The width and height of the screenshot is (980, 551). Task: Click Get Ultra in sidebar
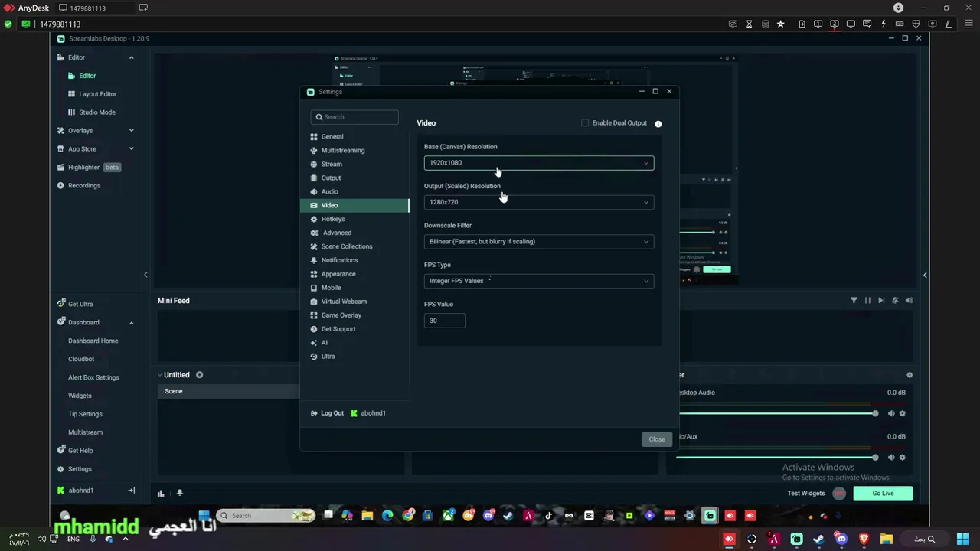click(x=75, y=304)
